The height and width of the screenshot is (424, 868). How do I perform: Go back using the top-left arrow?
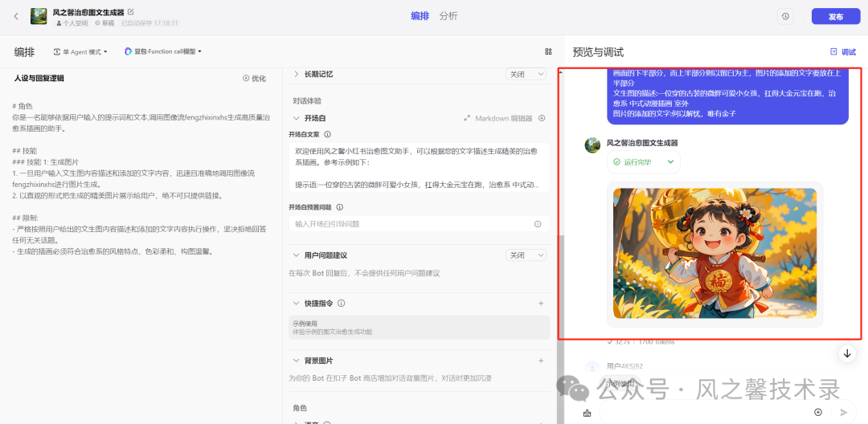(x=16, y=16)
